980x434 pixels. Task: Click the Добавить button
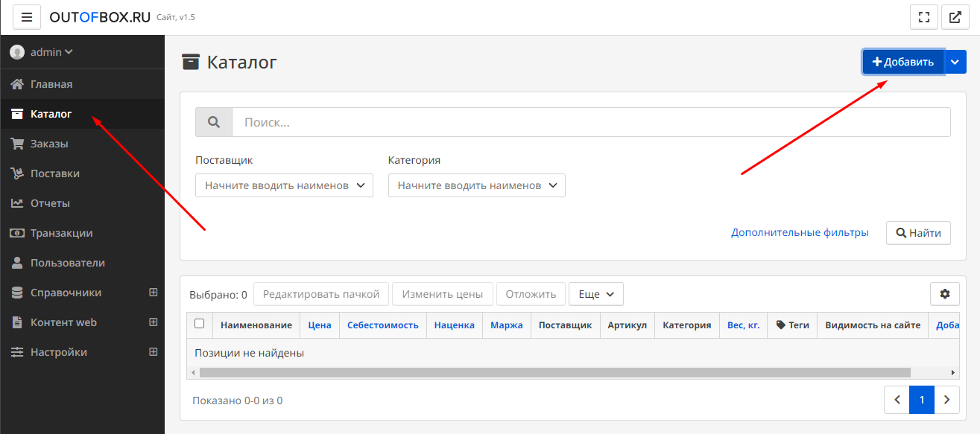pos(903,62)
